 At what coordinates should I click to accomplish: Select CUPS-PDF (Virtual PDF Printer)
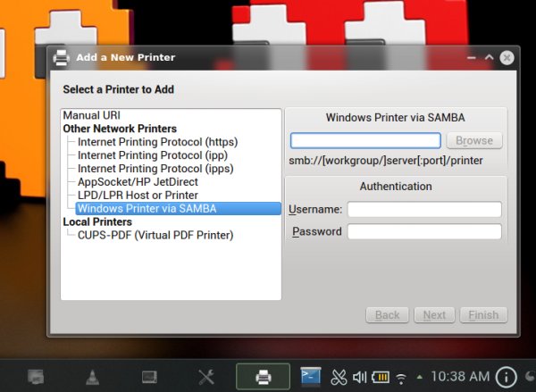[155, 235]
